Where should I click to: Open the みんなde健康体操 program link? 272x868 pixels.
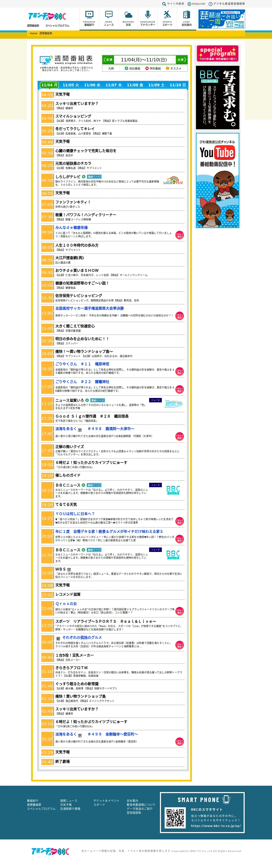click(x=72, y=227)
